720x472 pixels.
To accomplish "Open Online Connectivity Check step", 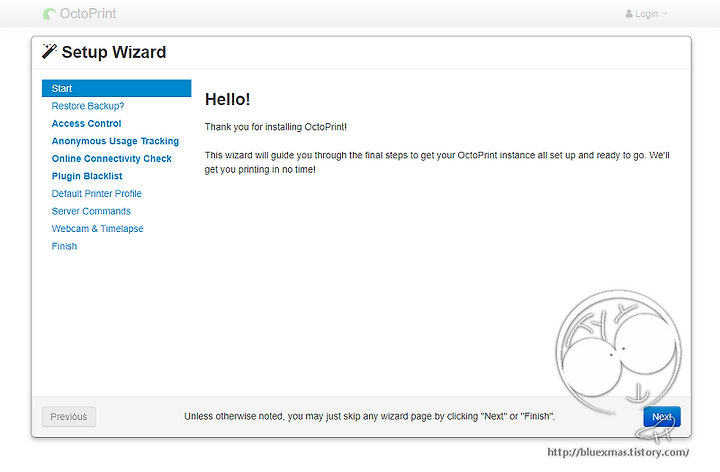I will [112, 158].
